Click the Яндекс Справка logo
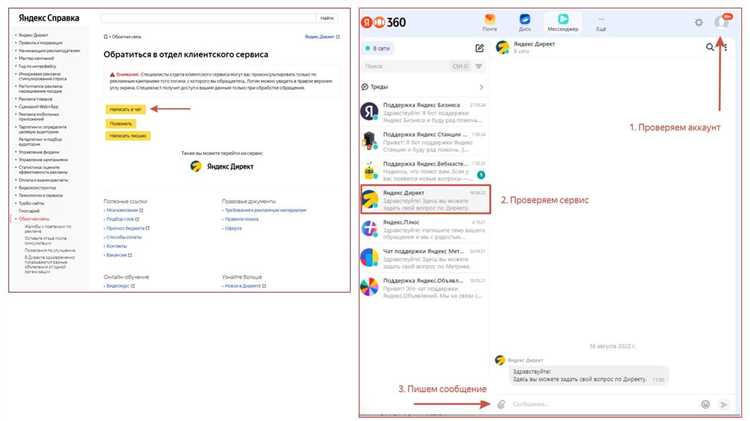The width and height of the screenshot is (750, 421). click(49, 18)
